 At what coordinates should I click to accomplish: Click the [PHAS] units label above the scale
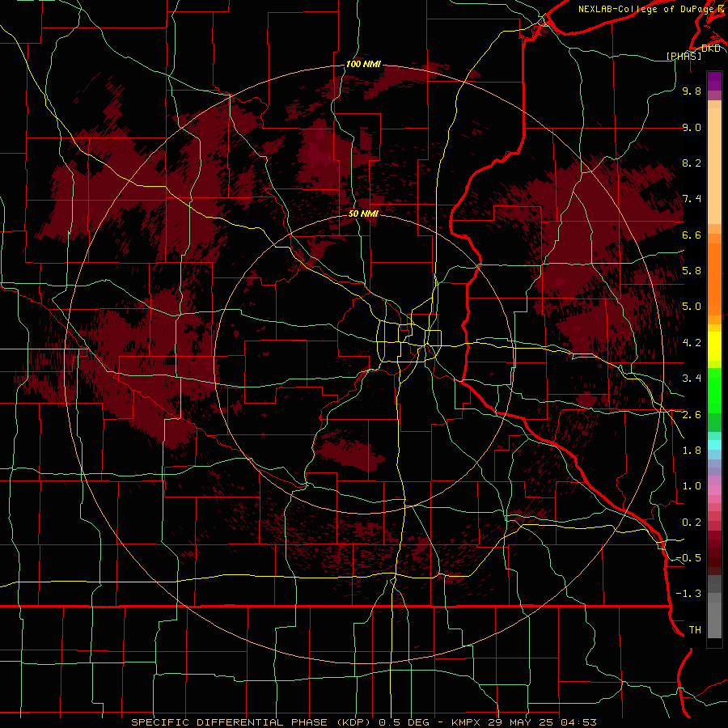point(684,56)
